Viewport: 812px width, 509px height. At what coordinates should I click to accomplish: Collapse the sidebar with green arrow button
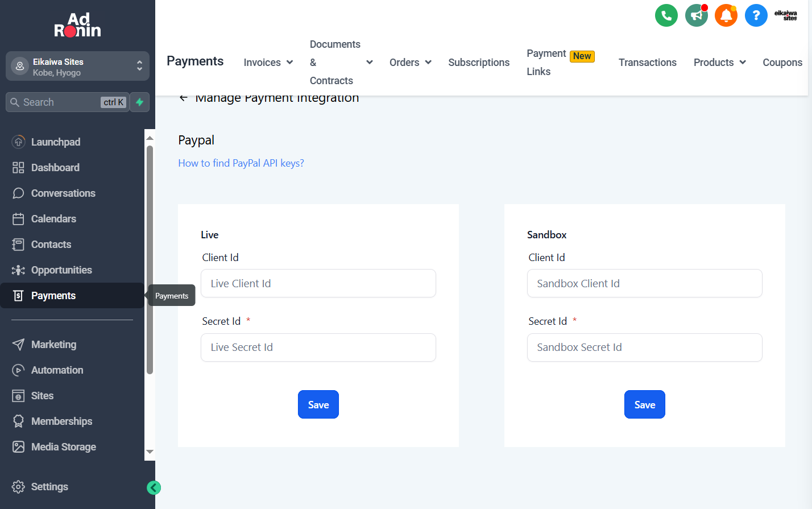coord(154,487)
